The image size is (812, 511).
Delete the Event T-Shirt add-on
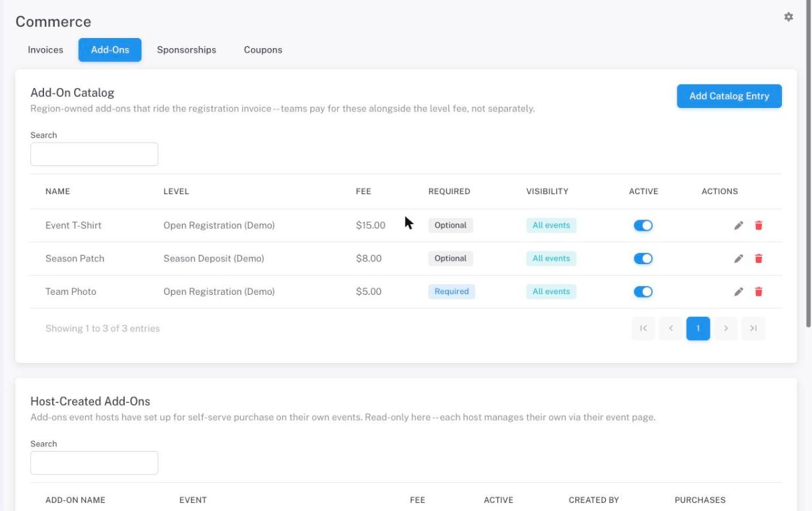[759, 225]
